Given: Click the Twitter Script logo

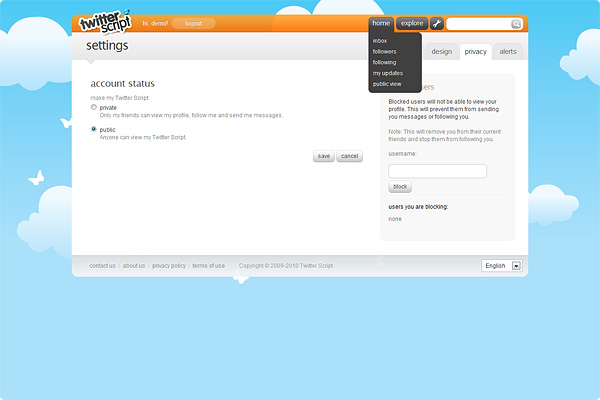Looking at the screenshot, I should point(105,23).
